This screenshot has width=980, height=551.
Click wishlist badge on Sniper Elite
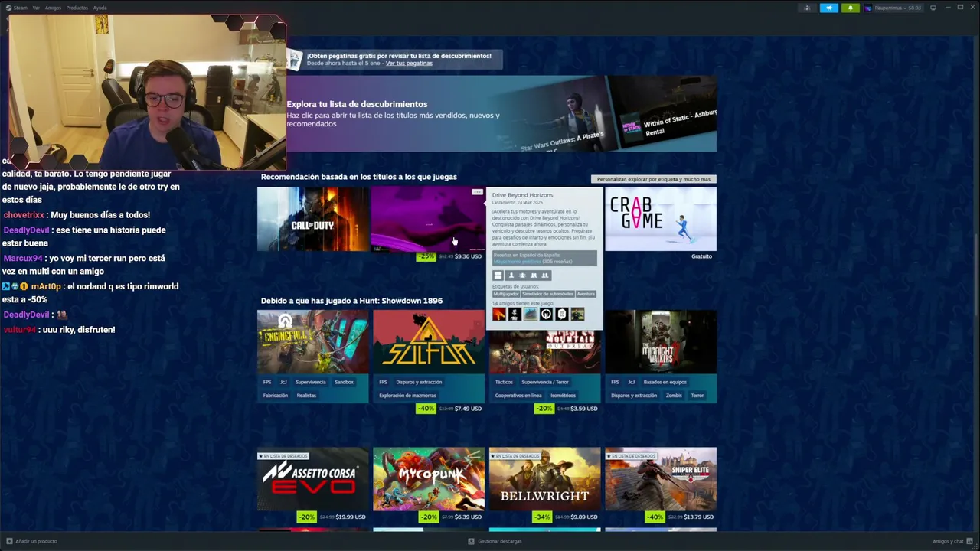(631, 456)
